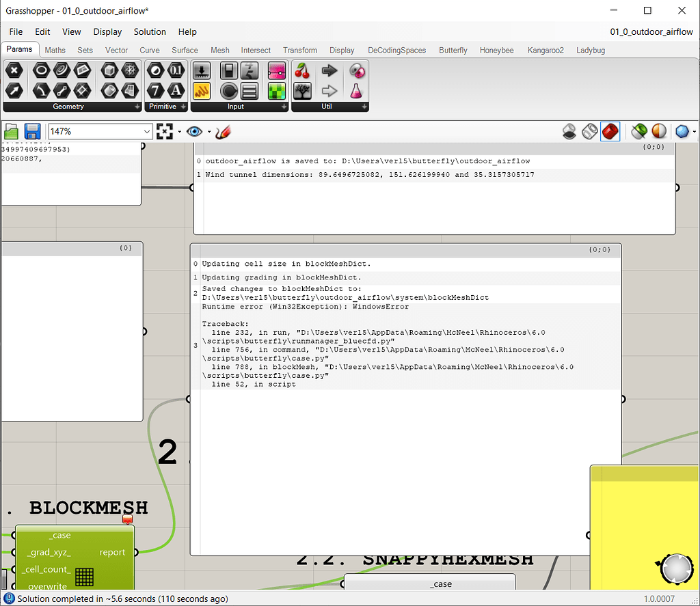Select the yellow Panel input icon
This screenshot has height=606, width=700.
(x=202, y=91)
